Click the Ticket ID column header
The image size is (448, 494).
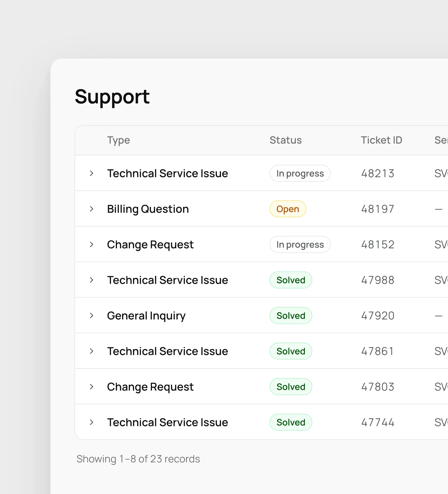click(381, 140)
